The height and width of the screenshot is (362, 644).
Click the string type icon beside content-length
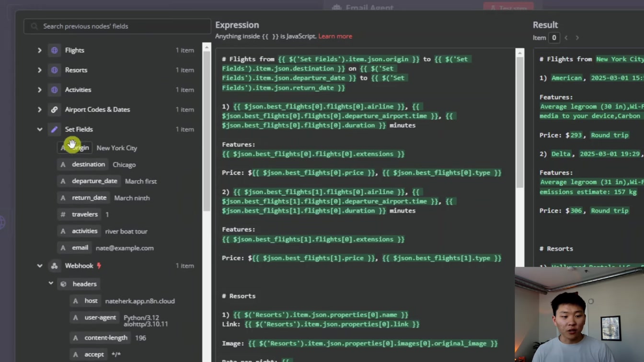pyautogui.click(x=75, y=338)
